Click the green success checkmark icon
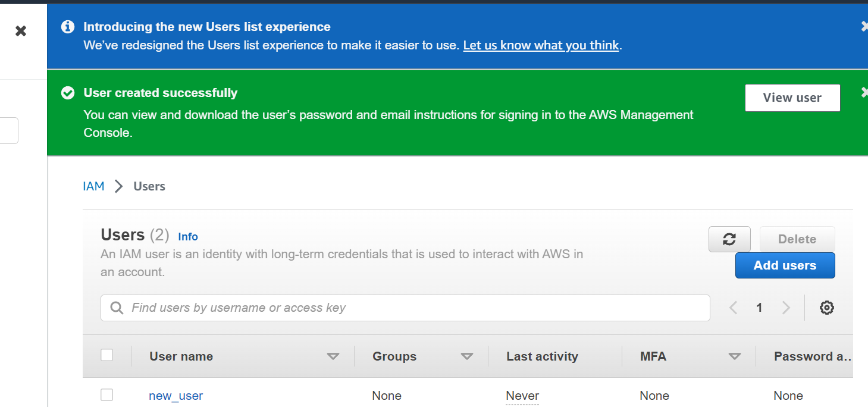 (x=68, y=93)
